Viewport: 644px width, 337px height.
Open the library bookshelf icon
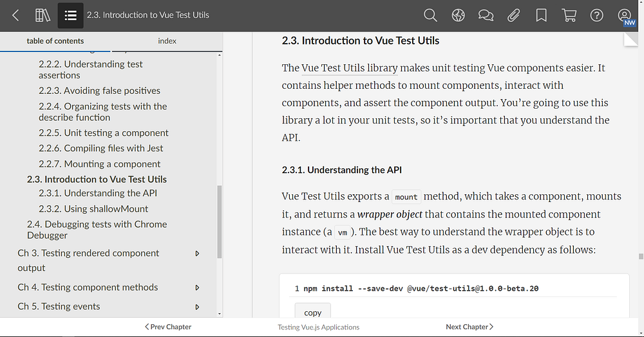pyautogui.click(x=43, y=15)
